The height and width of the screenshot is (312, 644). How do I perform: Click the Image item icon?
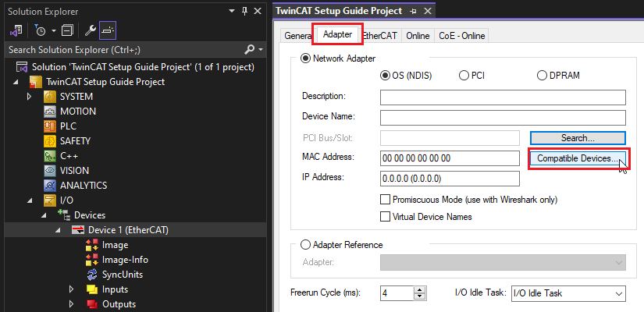[92, 245]
